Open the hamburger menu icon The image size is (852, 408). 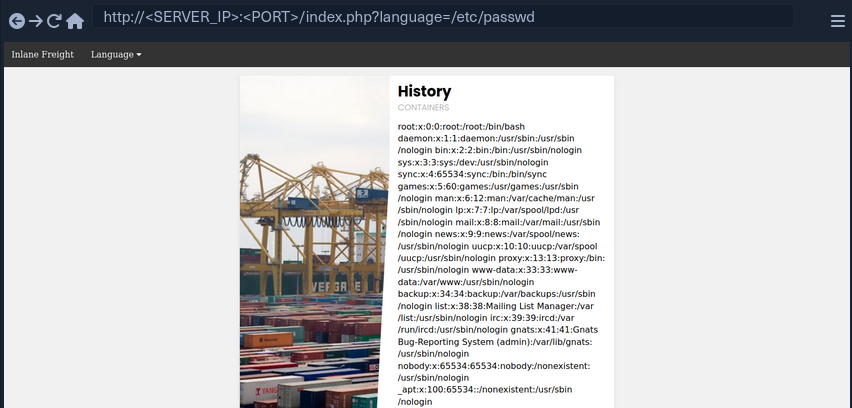[x=838, y=20]
